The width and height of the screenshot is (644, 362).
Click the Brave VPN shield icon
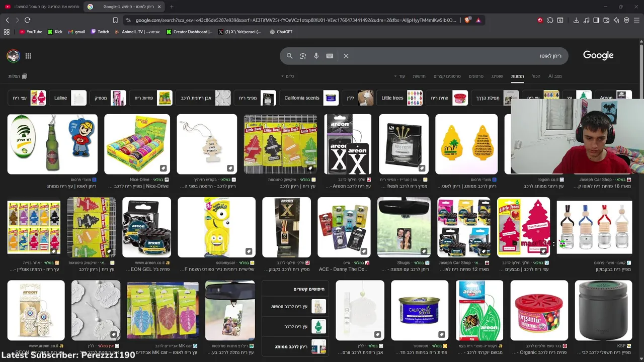(626, 20)
